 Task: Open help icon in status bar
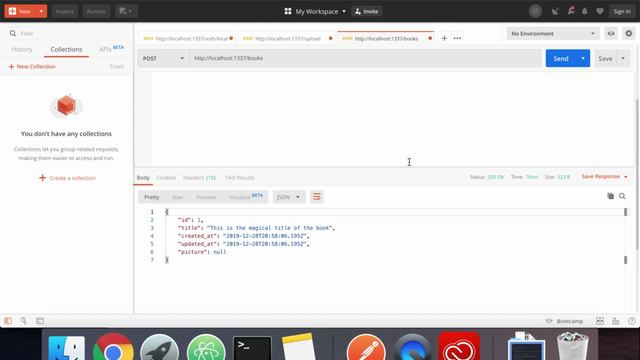coord(632,321)
